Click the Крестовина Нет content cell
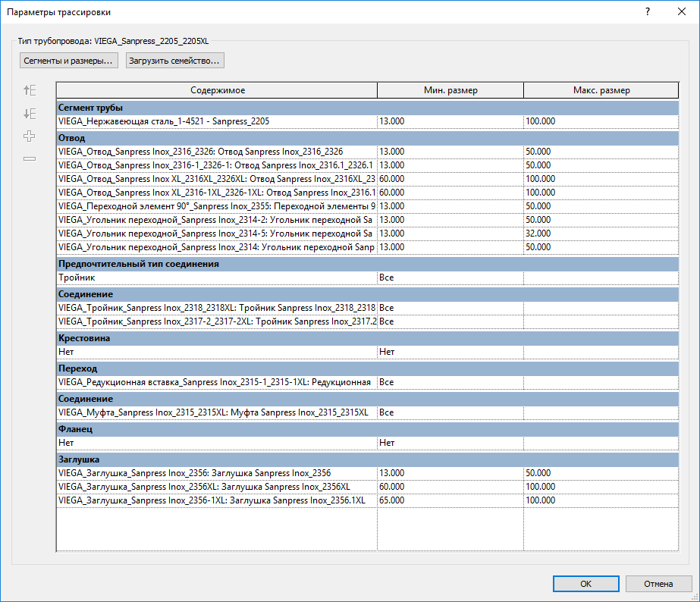Image resolution: width=700 pixels, height=602 pixels. tap(217, 352)
